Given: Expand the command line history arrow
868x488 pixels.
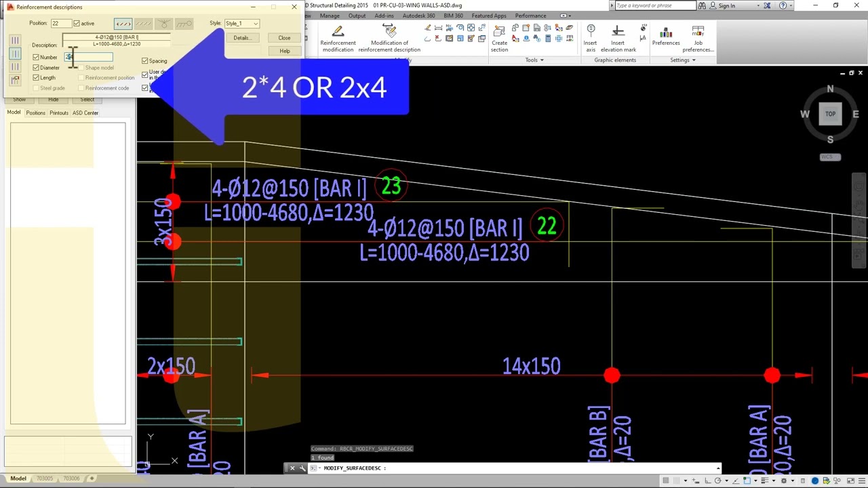Looking at the screenshot, I should tap(717, 468).
